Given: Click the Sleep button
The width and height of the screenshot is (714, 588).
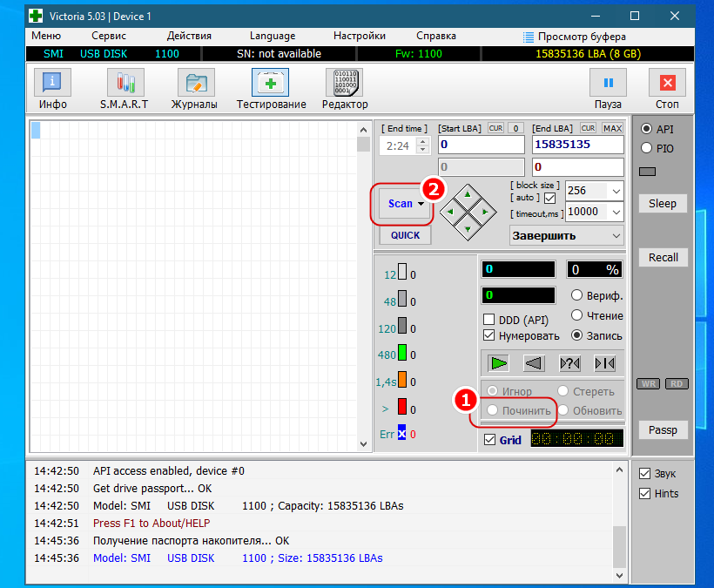Looking at the screenshot, I should [x=662, y=203].
